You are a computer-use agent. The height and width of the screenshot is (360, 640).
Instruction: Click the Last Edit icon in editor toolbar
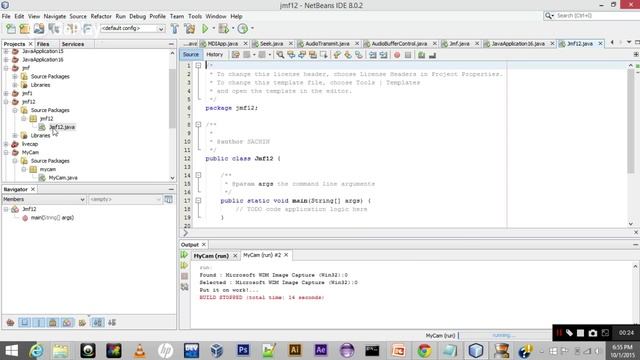pos(236,55)
